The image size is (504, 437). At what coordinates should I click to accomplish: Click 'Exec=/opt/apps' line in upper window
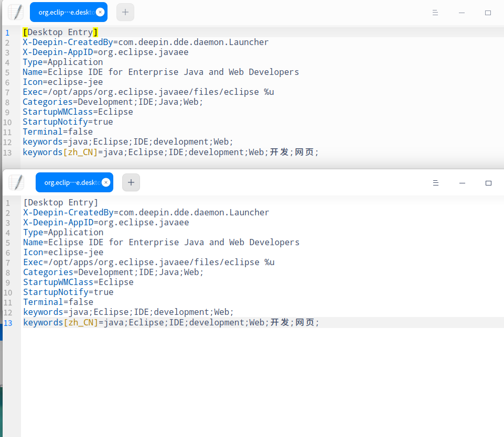pyautogui.click(x=148, y=92)
